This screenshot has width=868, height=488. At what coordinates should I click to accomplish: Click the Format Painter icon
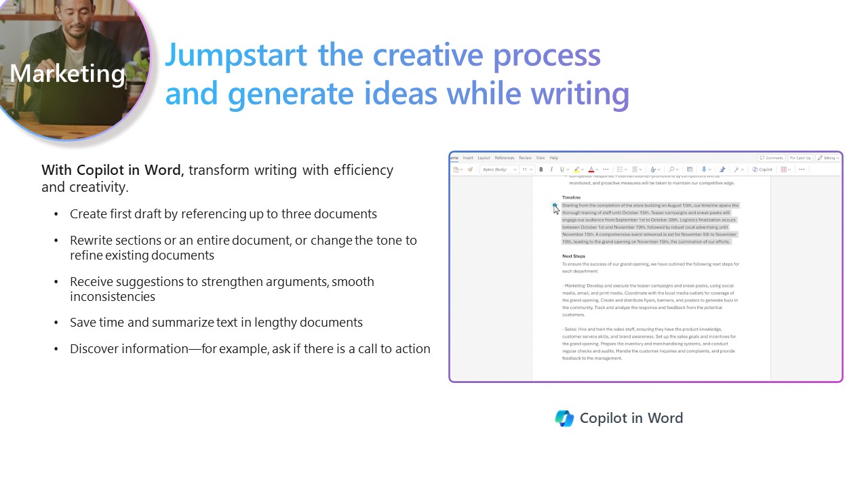click(470, 169)
